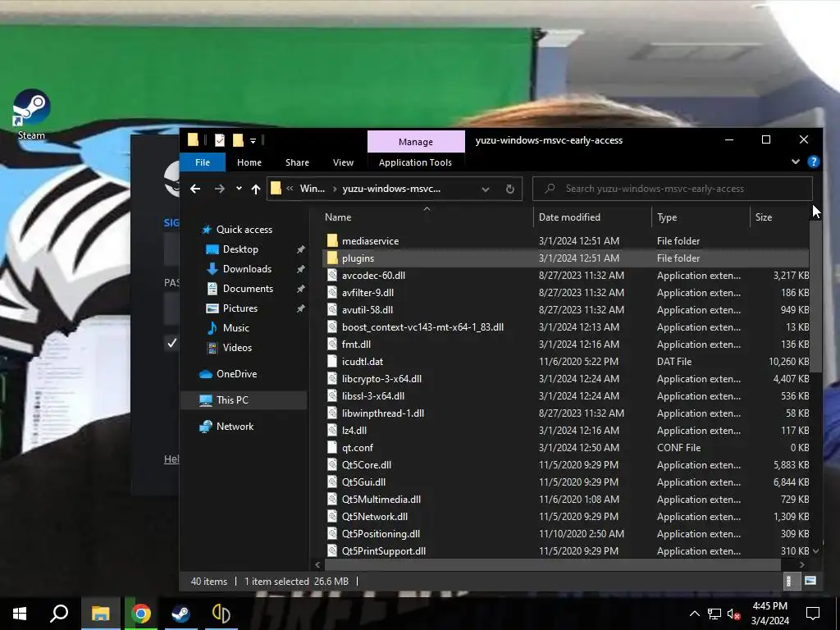Open the Application Tools tab

coord(415,162)
